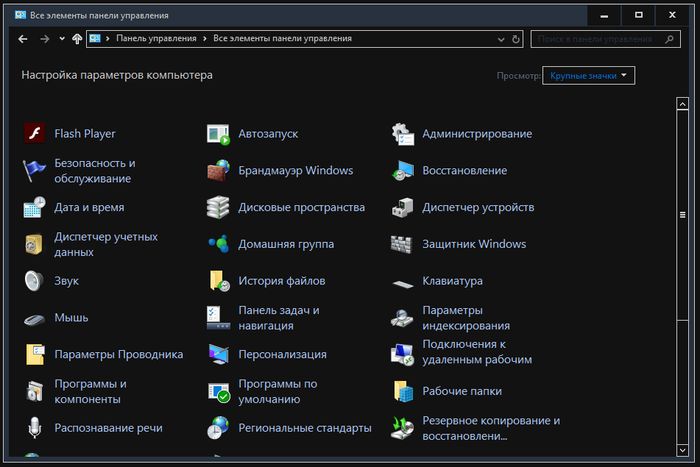Open the Домашняя группа icon
This screenshot has width=700, height=467.
pyautogui.click(x=218, y=244)
